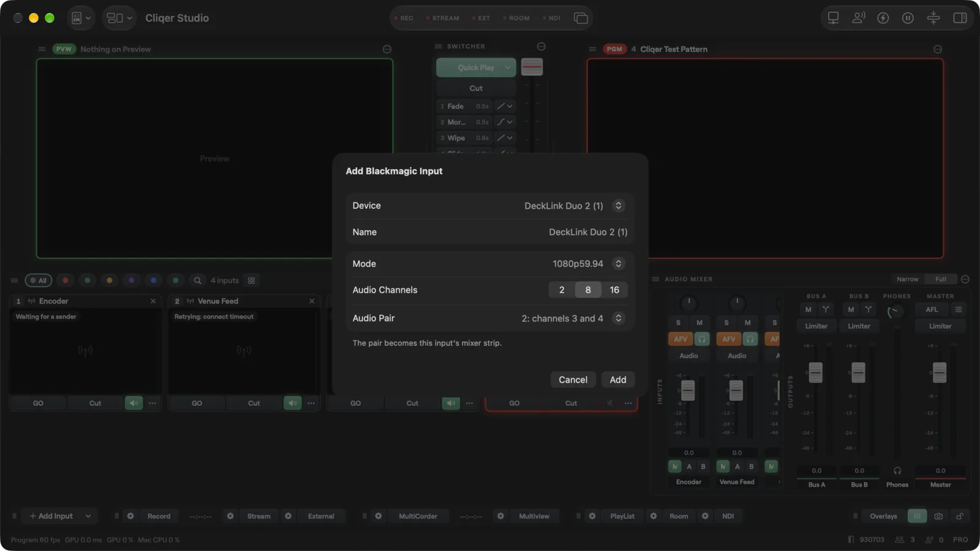This screenshot has height=551, width=980.
Task: Open the layout selector dropdown in title bar
Action: tap(119, 18)
